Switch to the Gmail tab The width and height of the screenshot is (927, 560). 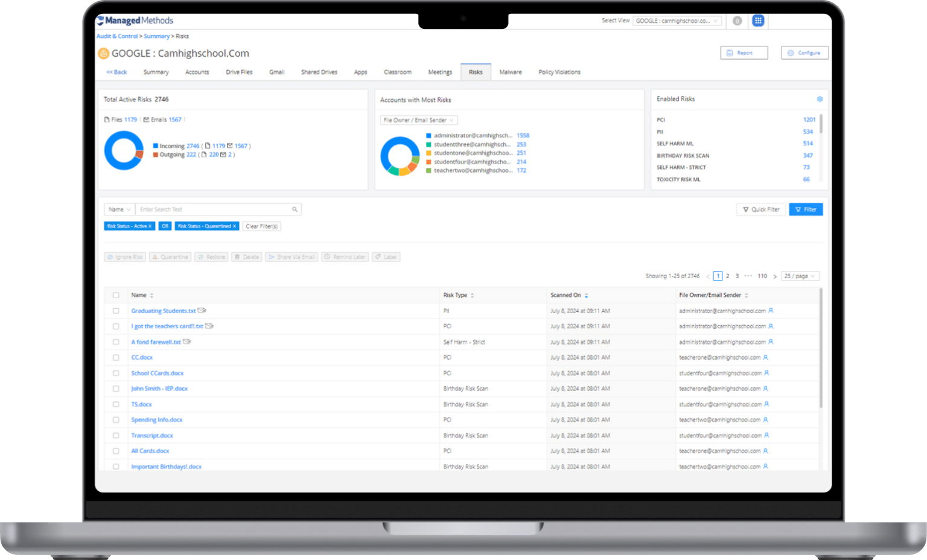coord(276,72)
